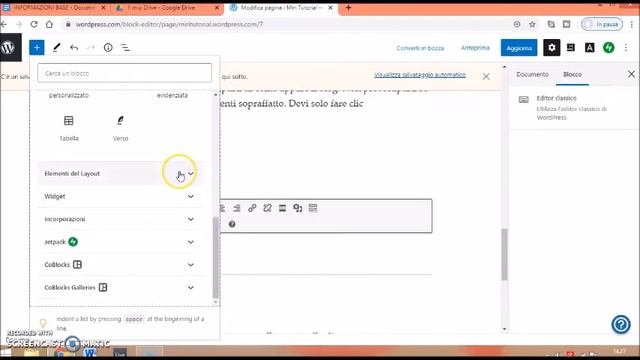Insert a Tabella block
The image size is (640, 360).
[69, 129]
